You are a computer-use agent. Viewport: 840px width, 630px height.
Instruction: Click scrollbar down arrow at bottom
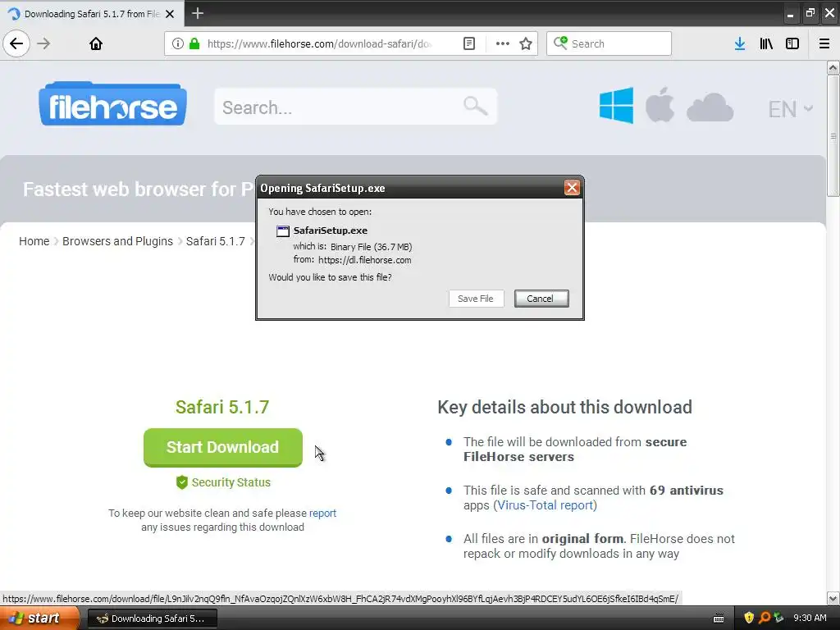(x=833, y=598)
